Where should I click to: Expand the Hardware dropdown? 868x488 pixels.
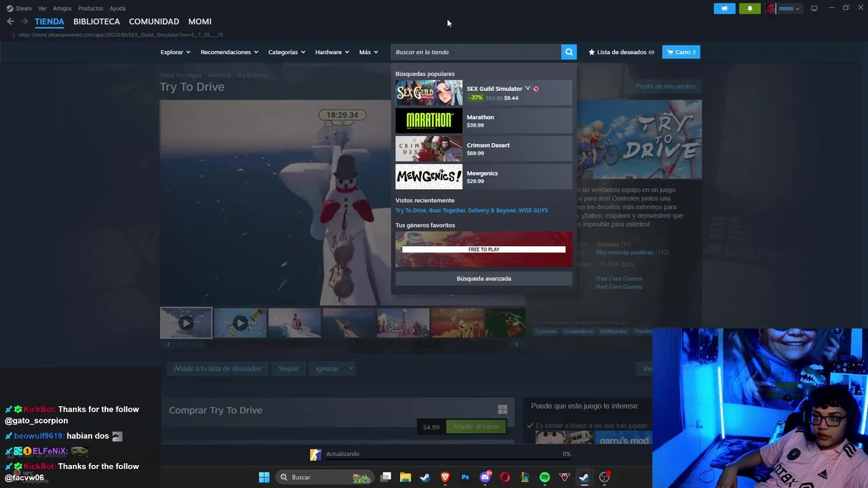point(332,52)
